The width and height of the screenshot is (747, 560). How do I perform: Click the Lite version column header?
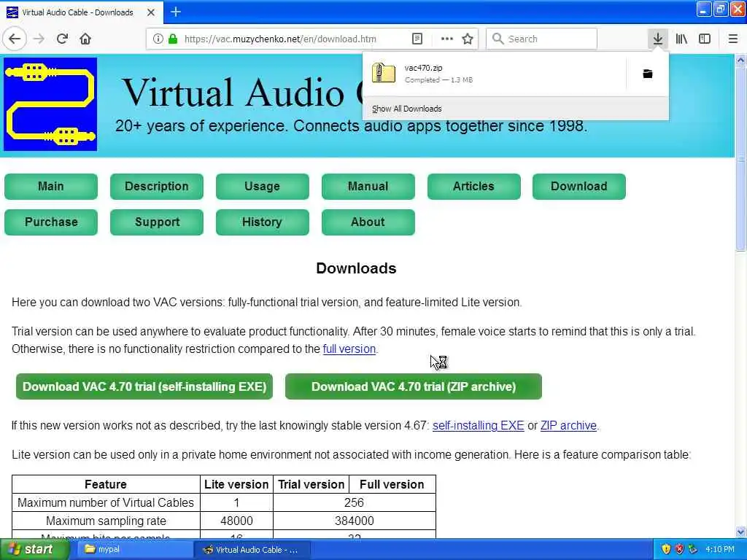237,484
